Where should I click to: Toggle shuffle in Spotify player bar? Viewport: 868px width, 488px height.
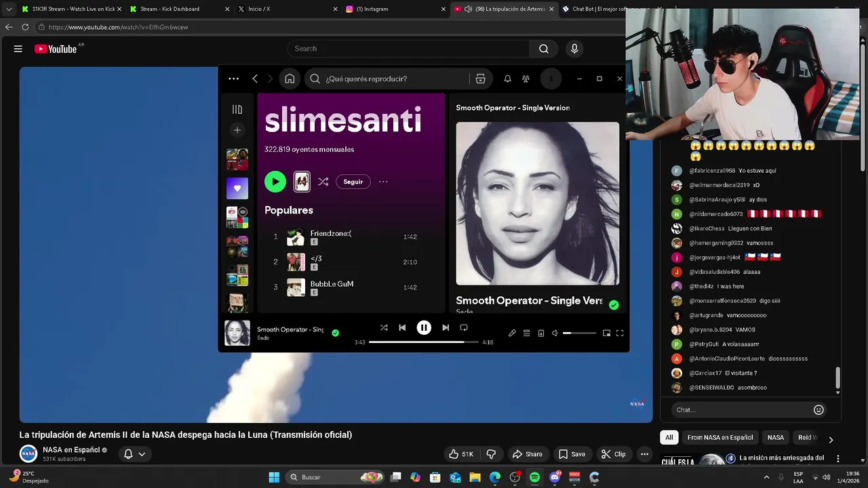tap(384, 327)
